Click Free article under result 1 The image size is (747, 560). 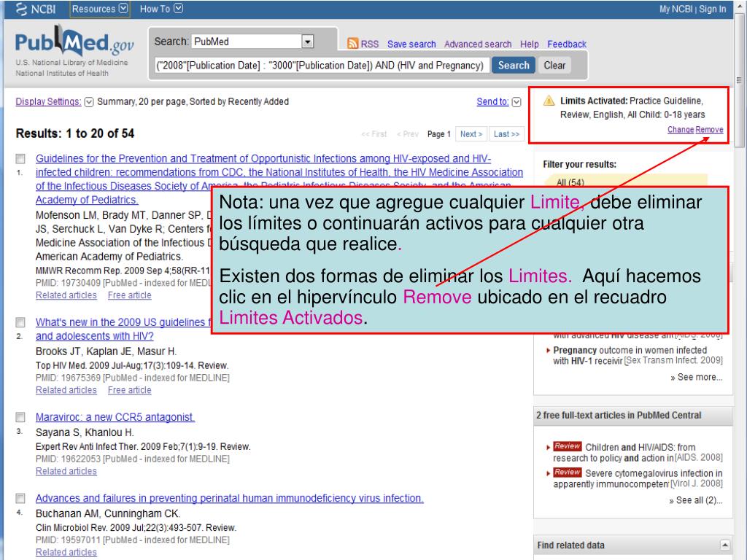[x=130, y=295]
